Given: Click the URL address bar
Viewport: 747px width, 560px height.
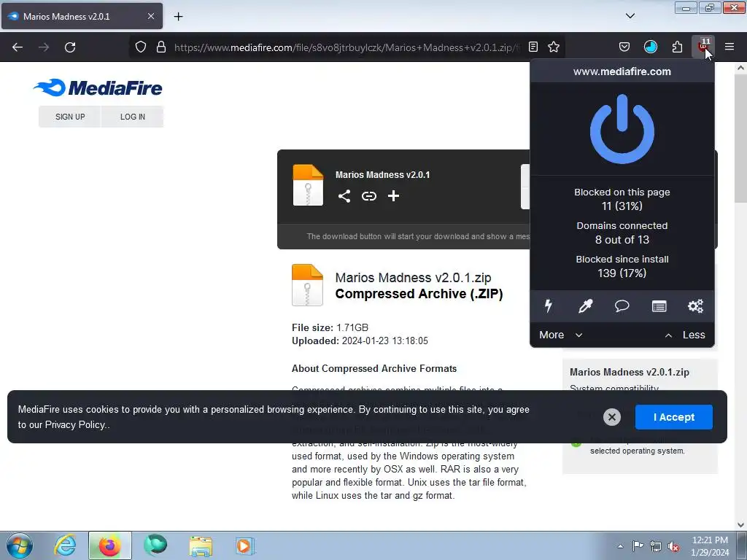Looking at the screenshot, I should pyautogui.click(x=345, y=47).
